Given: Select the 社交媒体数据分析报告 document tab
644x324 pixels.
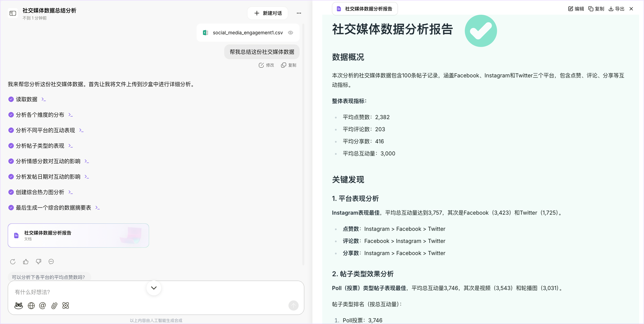Looking at the screenshot, I should pos(365,9).
